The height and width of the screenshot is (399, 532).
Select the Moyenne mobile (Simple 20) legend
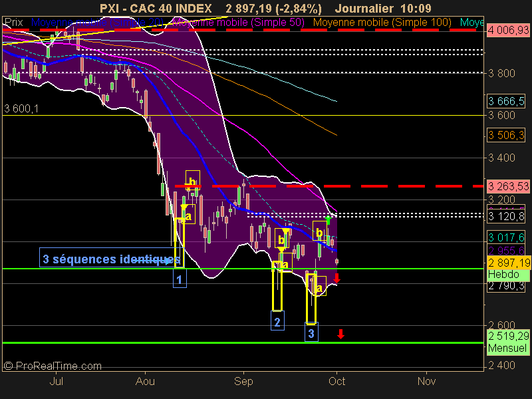[x=97, y=23]
